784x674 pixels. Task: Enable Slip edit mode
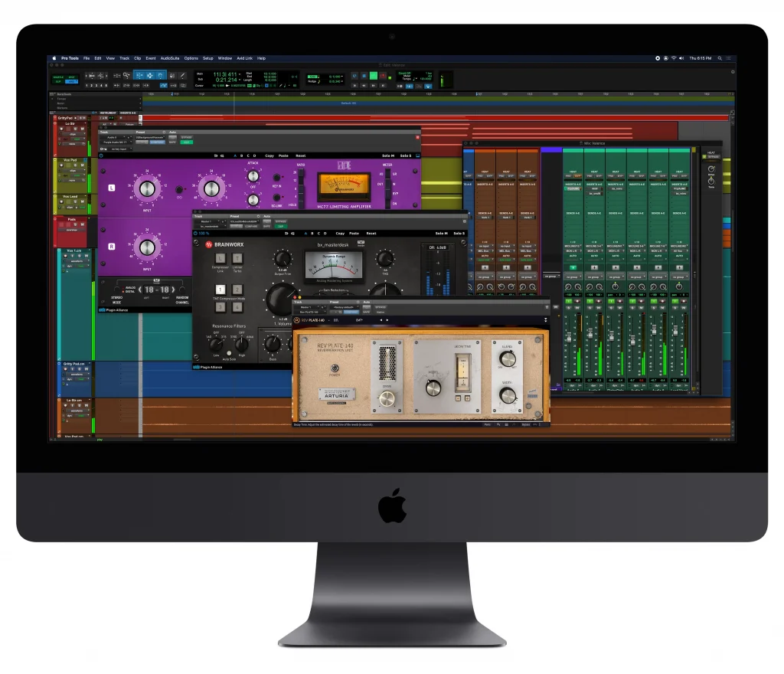coord(58,81)
